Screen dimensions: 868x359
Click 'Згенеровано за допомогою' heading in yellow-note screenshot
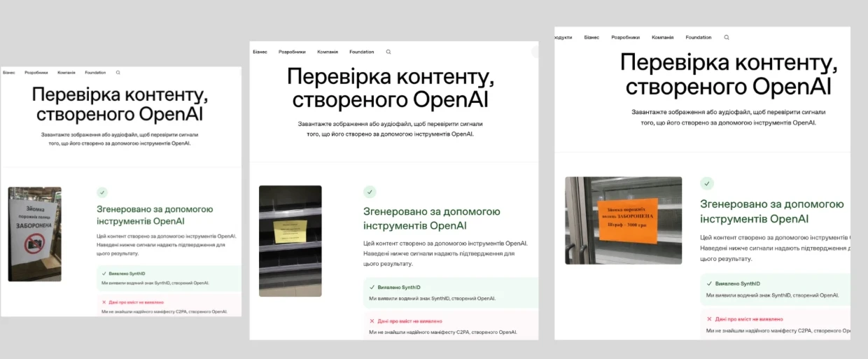click(x=432, y=211)
